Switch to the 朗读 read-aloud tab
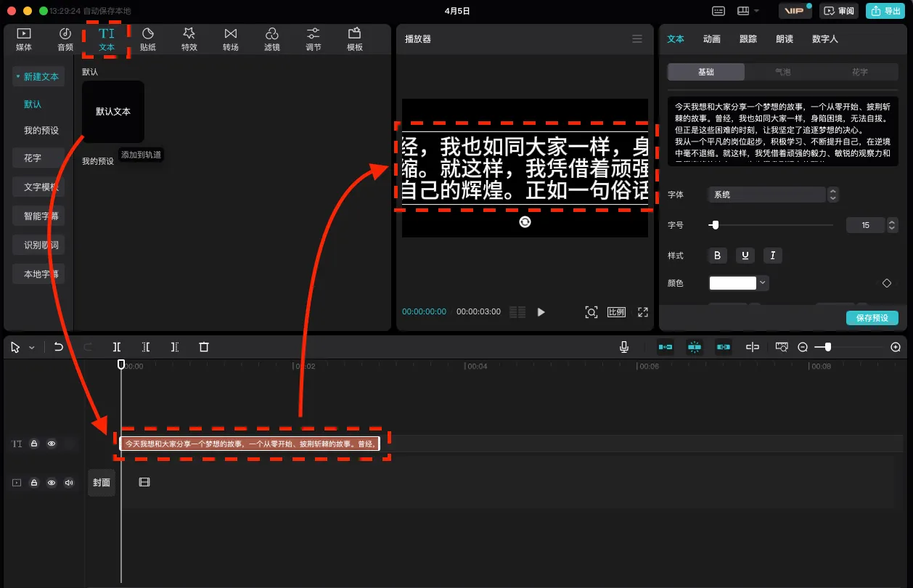The image size is (913, 588). (x=785, y=39)
